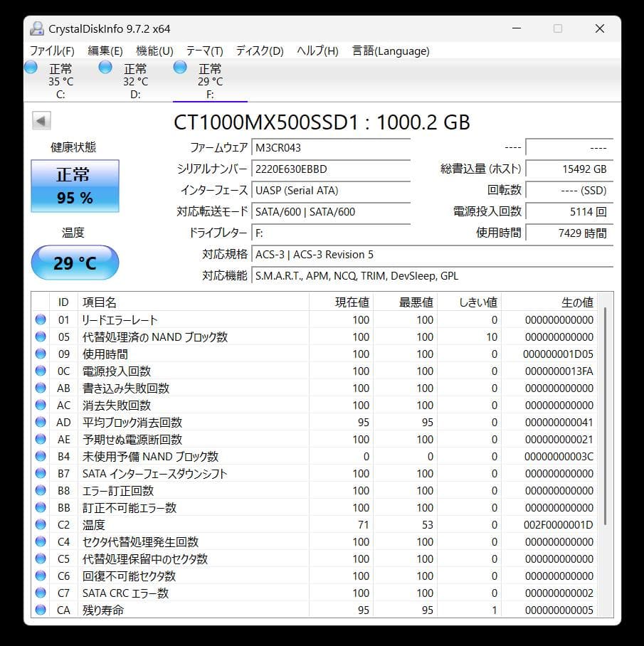Open the テーマ(T) theme menu
644x646 pixels.
point(204,51)
